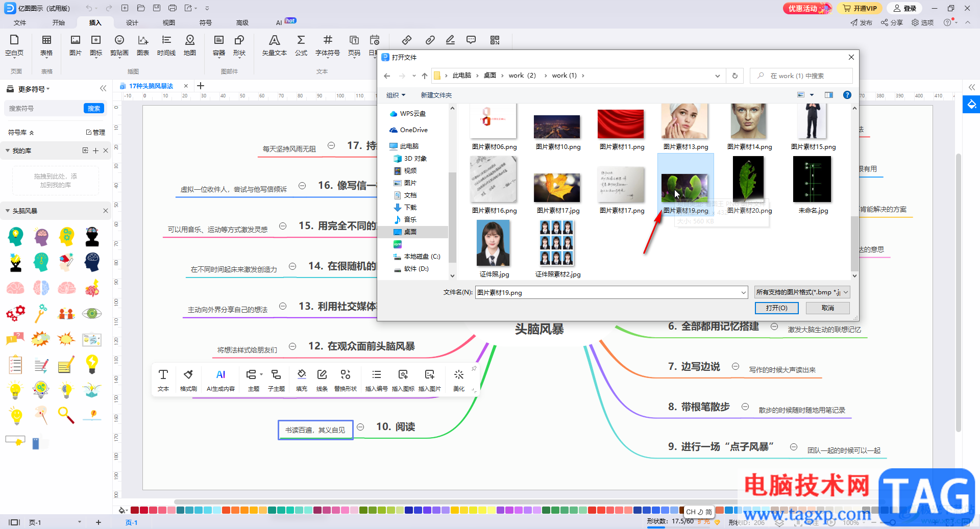
Task: Collapse the 8. 带根笔散步 branch toggle
Action: point(745,407)
